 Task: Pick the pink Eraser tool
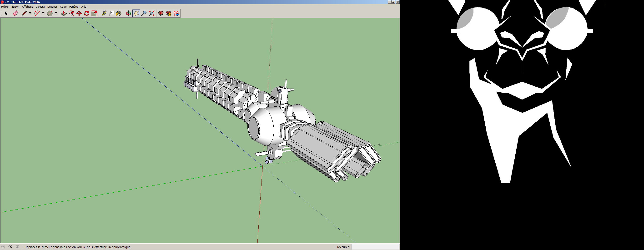15,14
